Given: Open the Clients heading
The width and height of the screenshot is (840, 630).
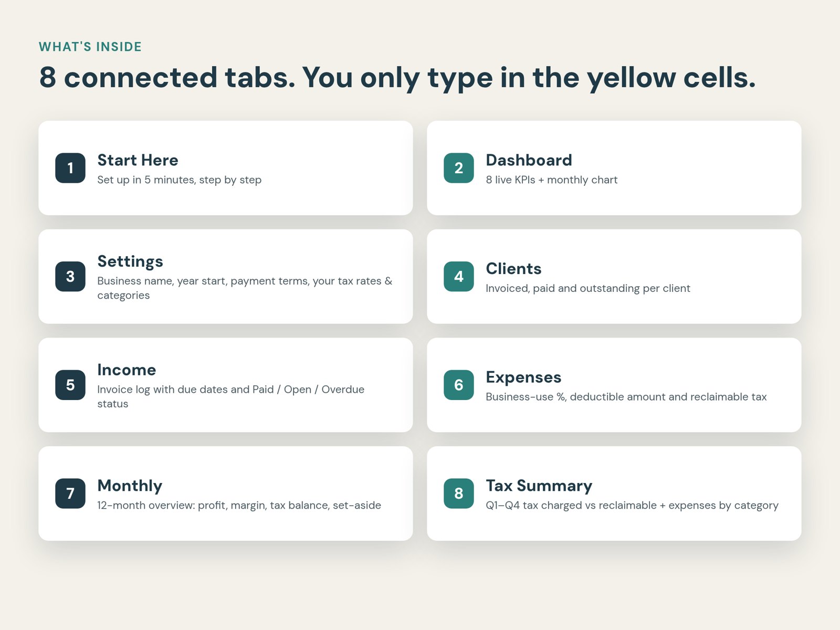Looking at the screenshot, I should pos(513,269).
